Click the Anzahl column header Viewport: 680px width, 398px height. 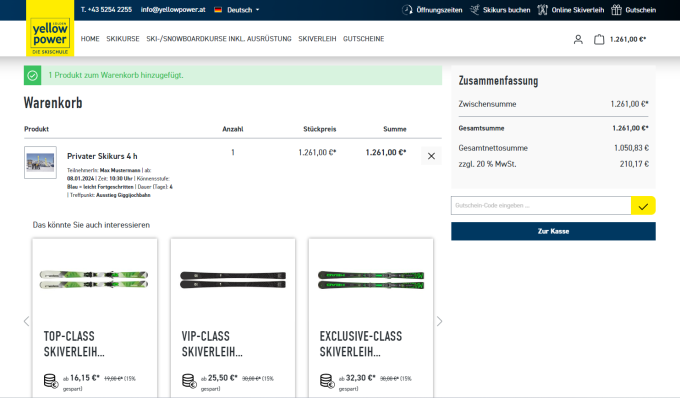233,129
